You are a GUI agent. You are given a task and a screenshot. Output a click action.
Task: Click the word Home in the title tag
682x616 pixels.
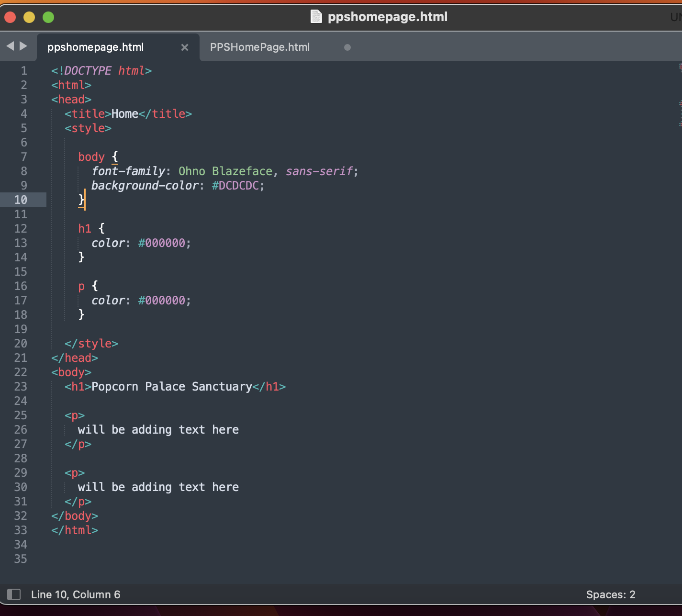pyautogui.click(x=124, y=114)
